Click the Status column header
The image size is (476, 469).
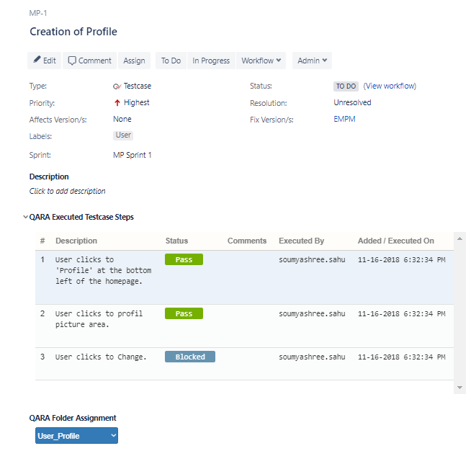(176, 241)
